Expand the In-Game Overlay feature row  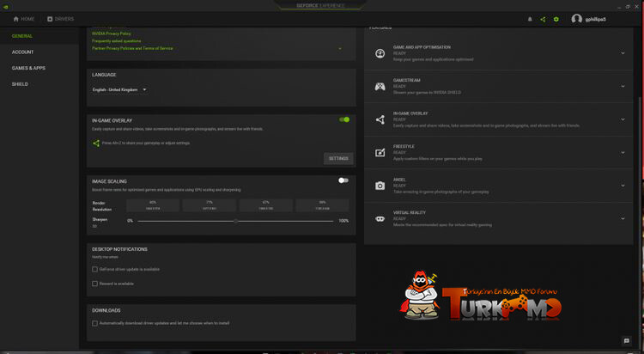[x=623, y=119]
